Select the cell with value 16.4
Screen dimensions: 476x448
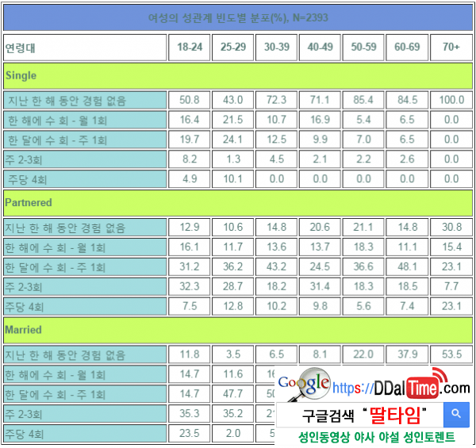click(x=190, y=120)
